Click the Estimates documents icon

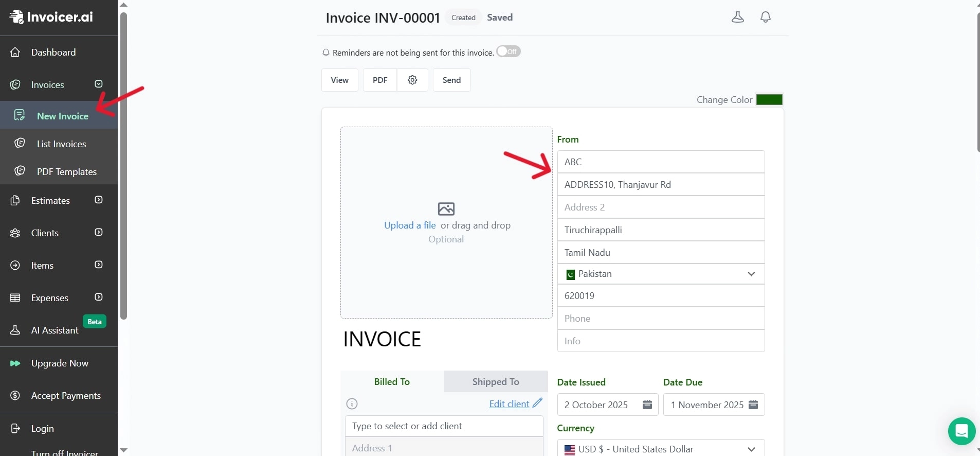15,200
